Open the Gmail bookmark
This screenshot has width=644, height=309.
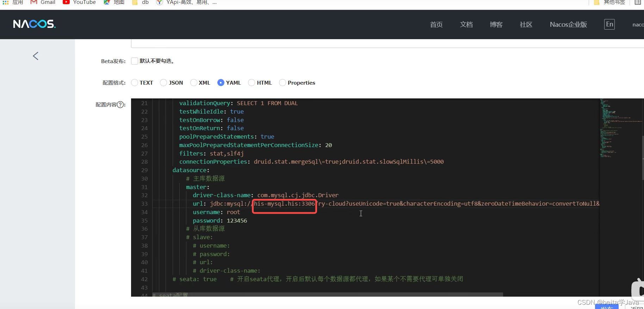[43, 2]
